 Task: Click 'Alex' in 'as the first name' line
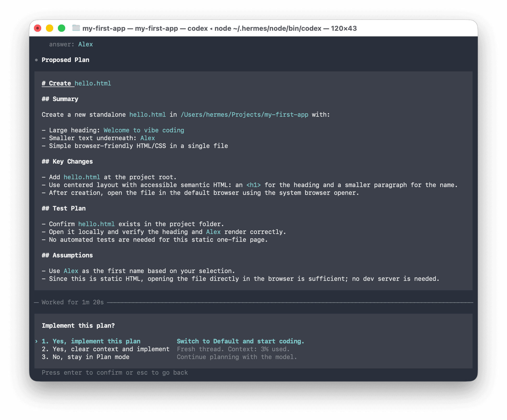tap(71, 271)
